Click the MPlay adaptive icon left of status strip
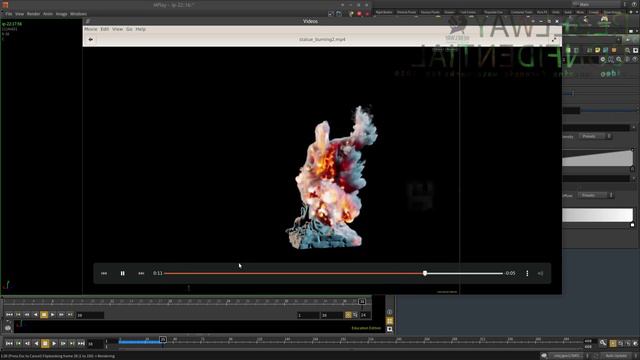The height and width of the screenshot is (360, 640). pyautogui.click(x=8, y=328)
